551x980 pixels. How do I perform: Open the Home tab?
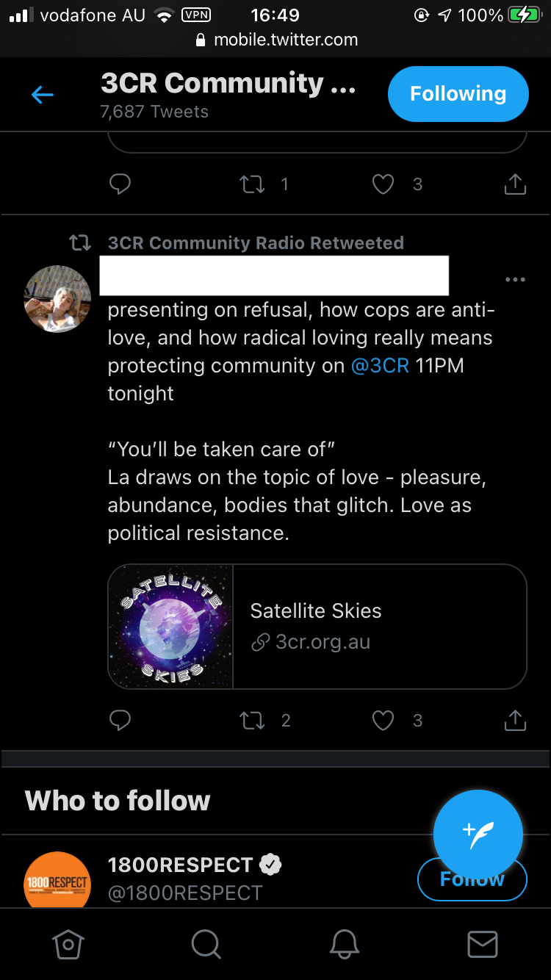click(x=68, y=945)
